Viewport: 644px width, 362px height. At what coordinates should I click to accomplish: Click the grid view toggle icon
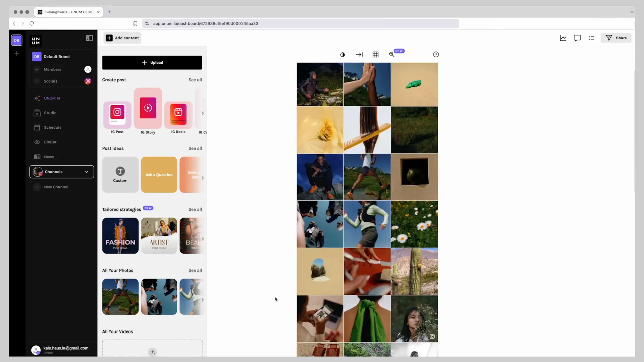375,54
